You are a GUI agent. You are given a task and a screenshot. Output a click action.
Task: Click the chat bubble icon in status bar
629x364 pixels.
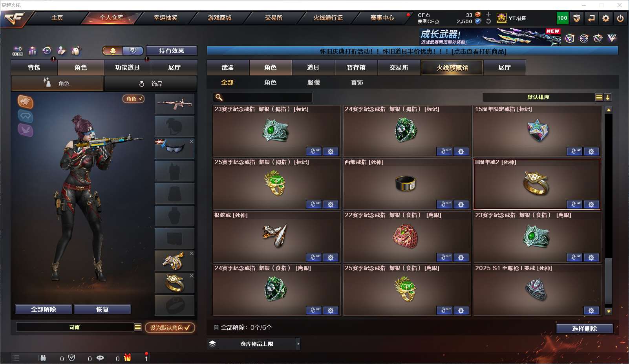[100, 358]
